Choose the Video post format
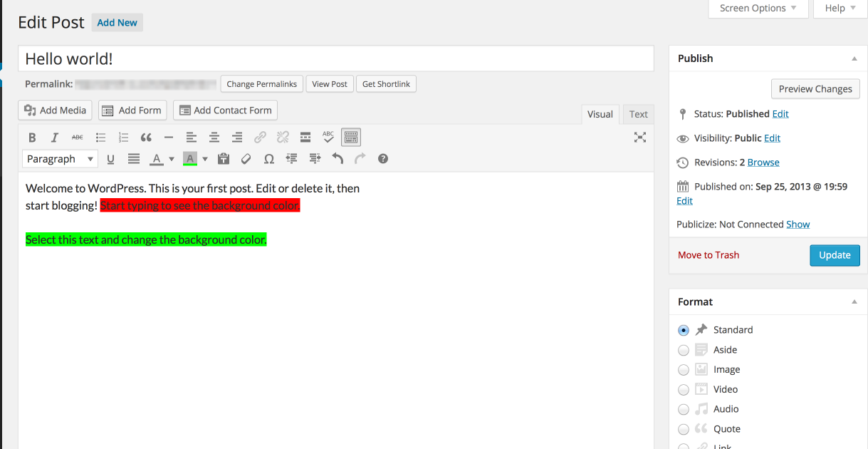The height and width of the screenshot is (449, 868). pyautogui.click(x=684, y=390)
